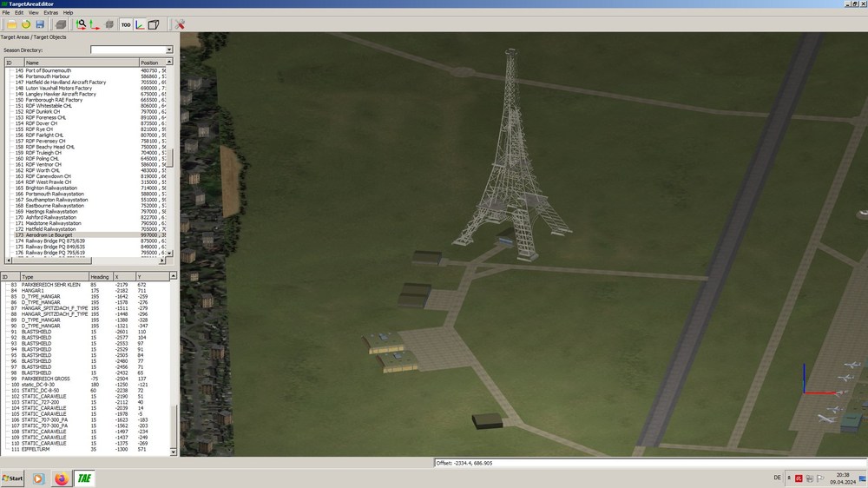Open Firefox from the taskbar
Screen dimensions: 868x488
[61, 478]
